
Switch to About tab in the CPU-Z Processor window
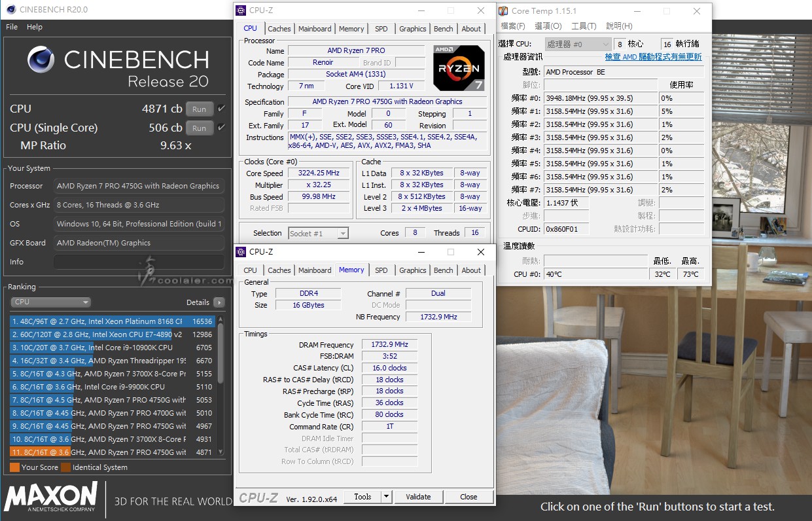pos(471,29)
